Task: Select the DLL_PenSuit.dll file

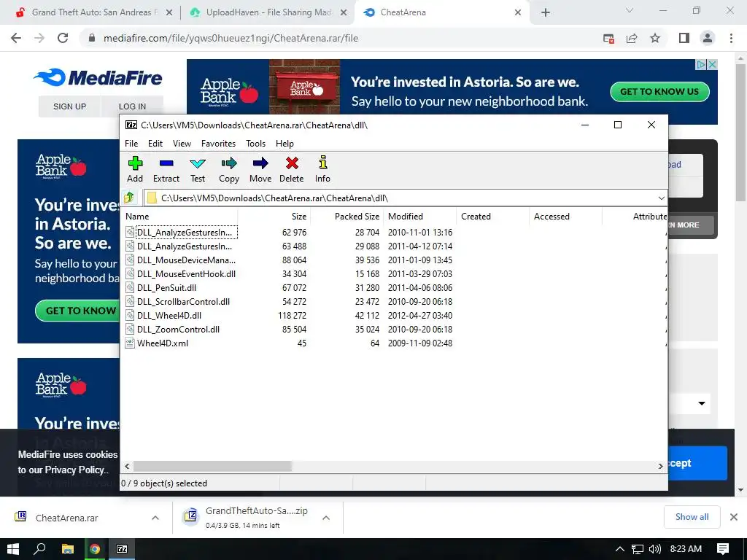Action: (166, 287)
